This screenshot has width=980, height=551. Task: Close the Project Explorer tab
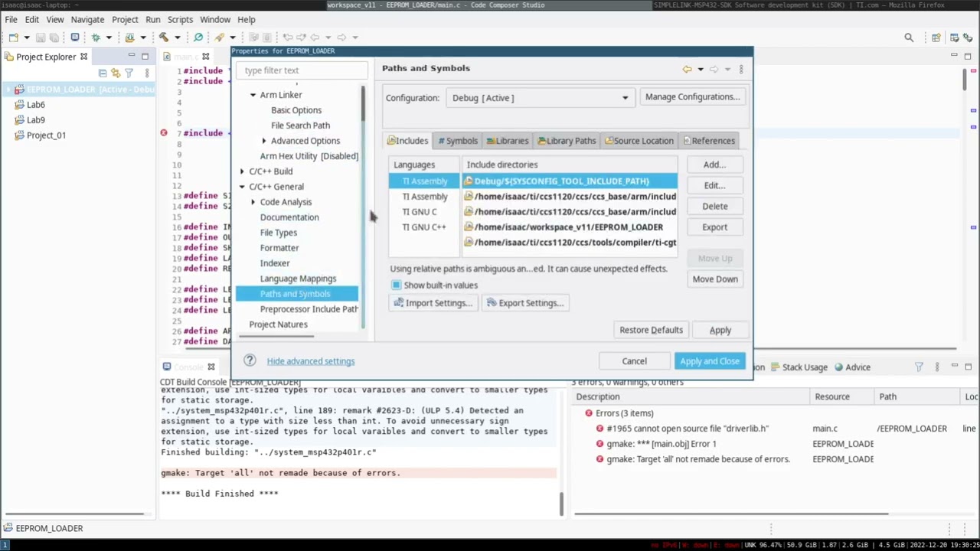[83, 57]
